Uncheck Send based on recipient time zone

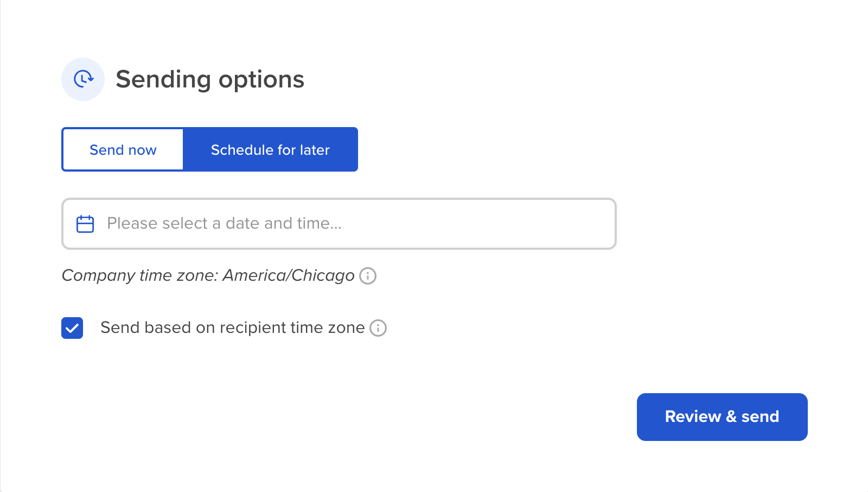tap(72, 327)
